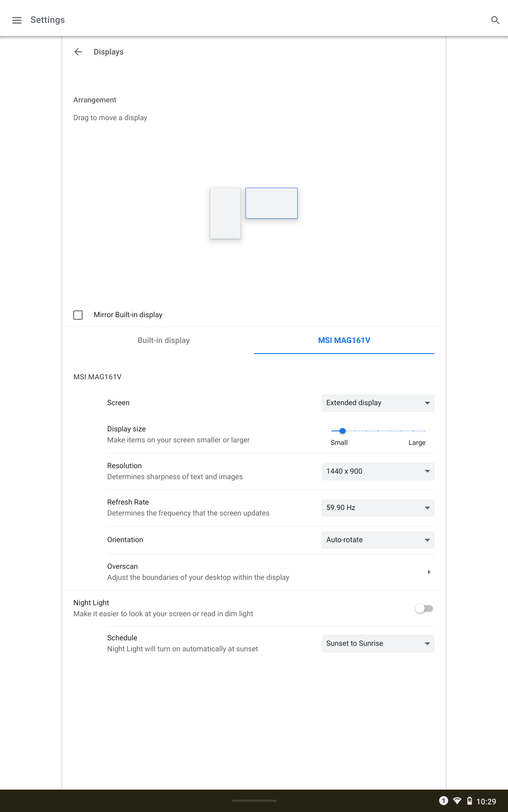Select the highlighted external display rectangle

271,203
